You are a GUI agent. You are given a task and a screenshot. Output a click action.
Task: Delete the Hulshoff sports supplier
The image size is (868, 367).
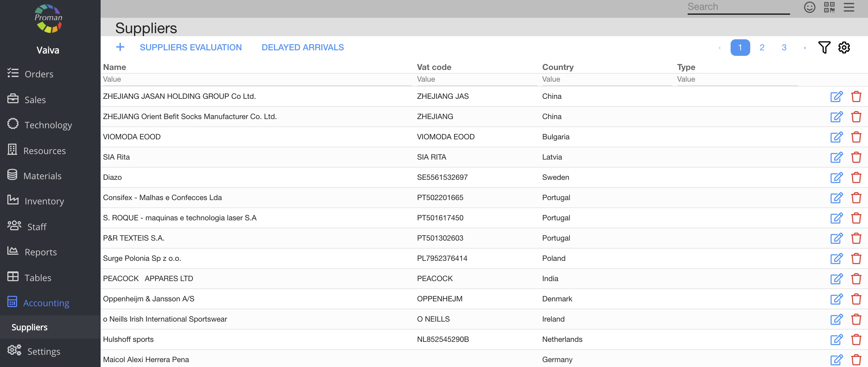click(x=856, y=339)
